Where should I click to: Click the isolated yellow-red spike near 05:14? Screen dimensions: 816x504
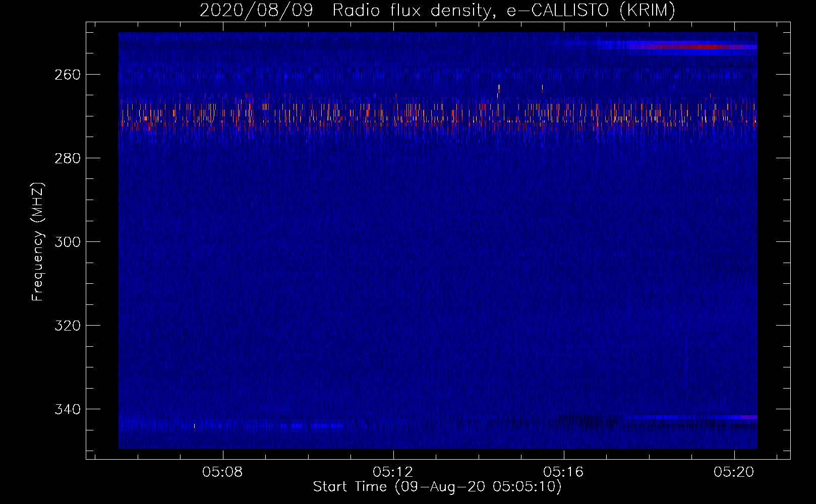click(x=499, y=89)
